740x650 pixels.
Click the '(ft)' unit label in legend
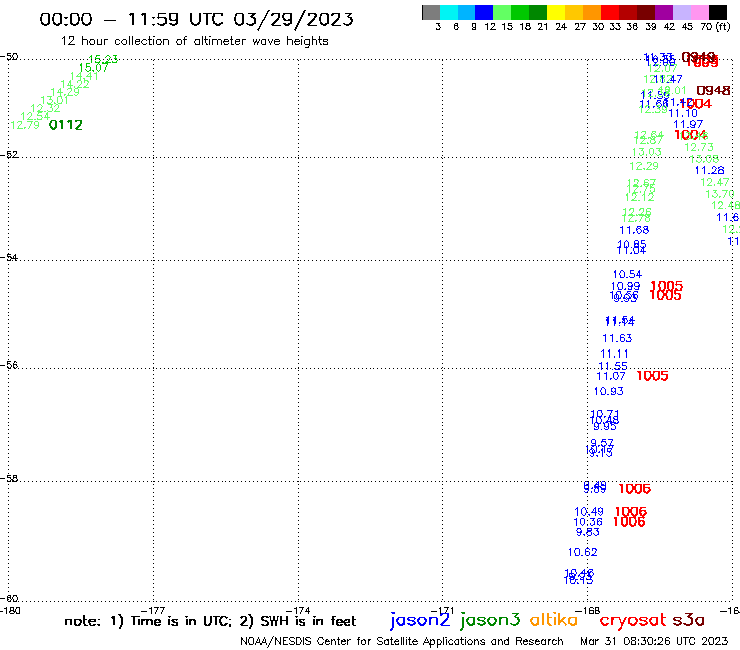(723, 26)
